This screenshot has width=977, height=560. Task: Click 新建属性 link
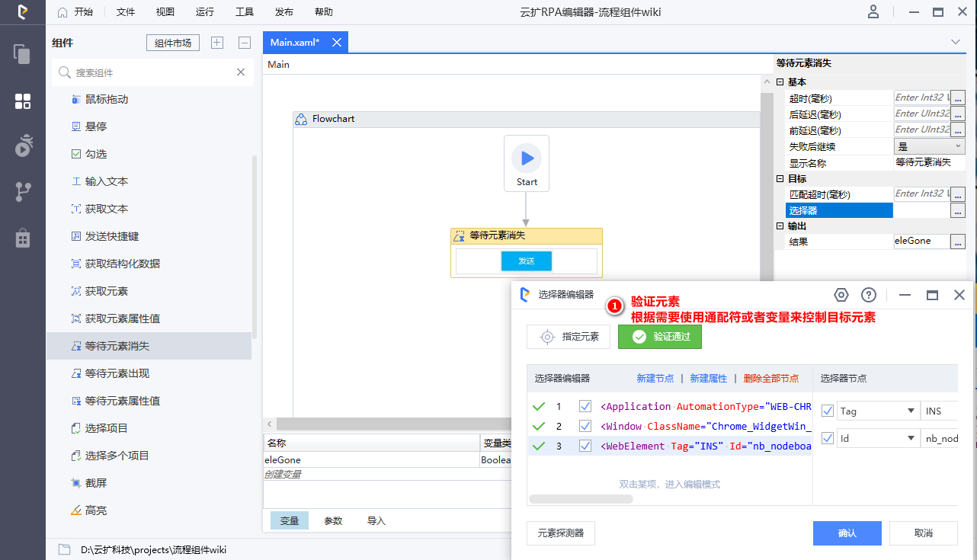tap(709, 378)
